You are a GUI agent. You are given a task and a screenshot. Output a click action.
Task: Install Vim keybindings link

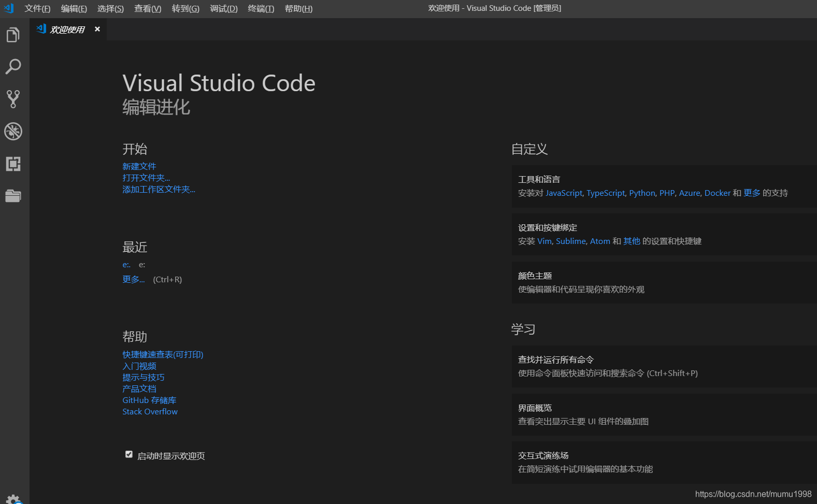[544, 241]
